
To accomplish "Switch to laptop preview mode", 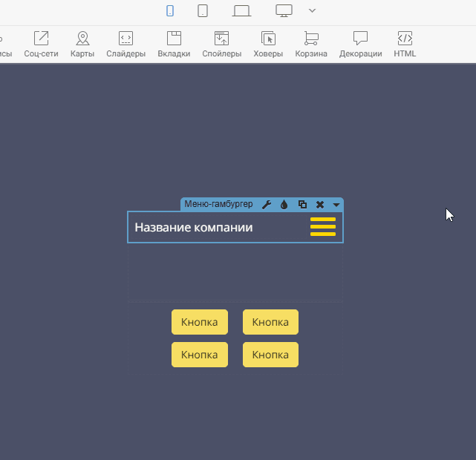I will point(241,10).
